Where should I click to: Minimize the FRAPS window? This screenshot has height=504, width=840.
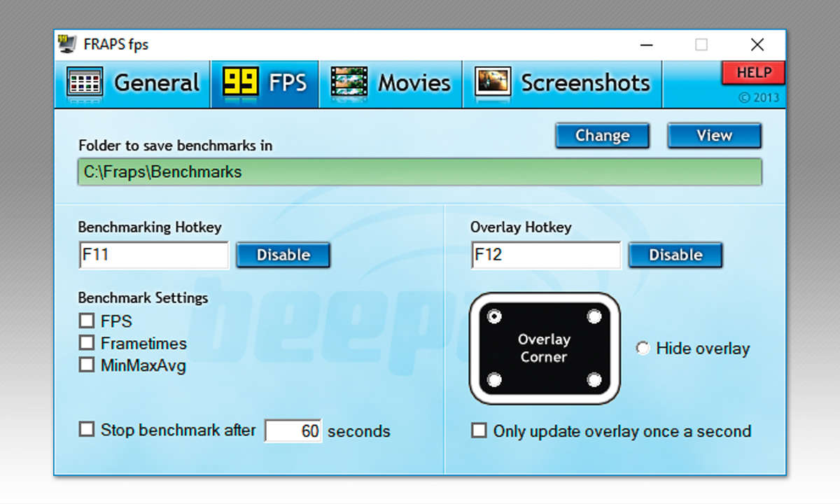(648, 45)
